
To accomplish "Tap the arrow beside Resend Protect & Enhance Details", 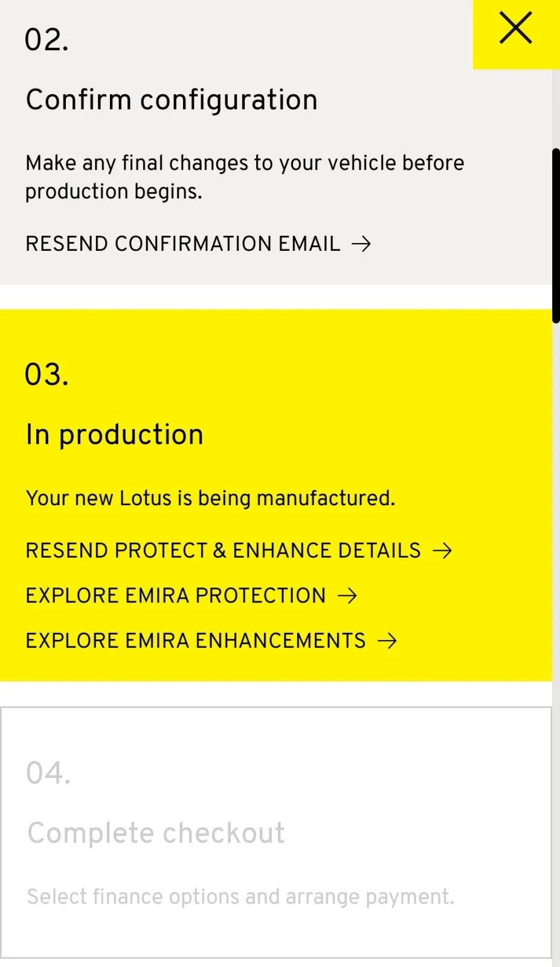I will pos(442,551).
